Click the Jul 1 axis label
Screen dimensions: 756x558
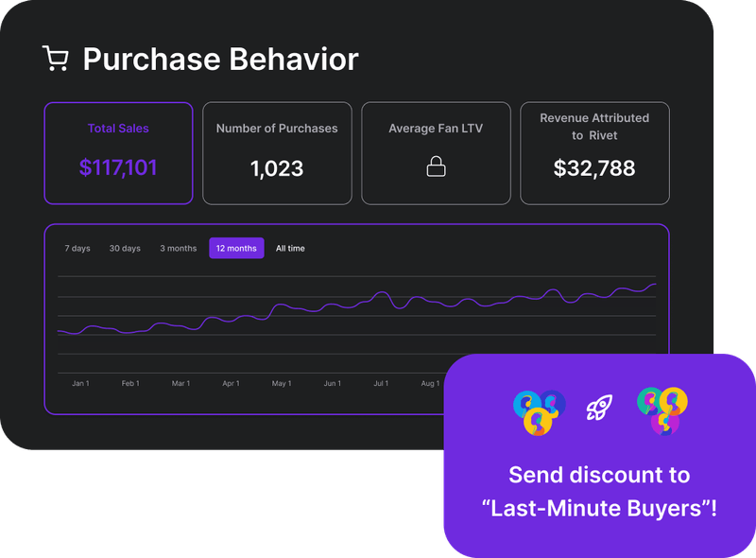coord(381,383)
